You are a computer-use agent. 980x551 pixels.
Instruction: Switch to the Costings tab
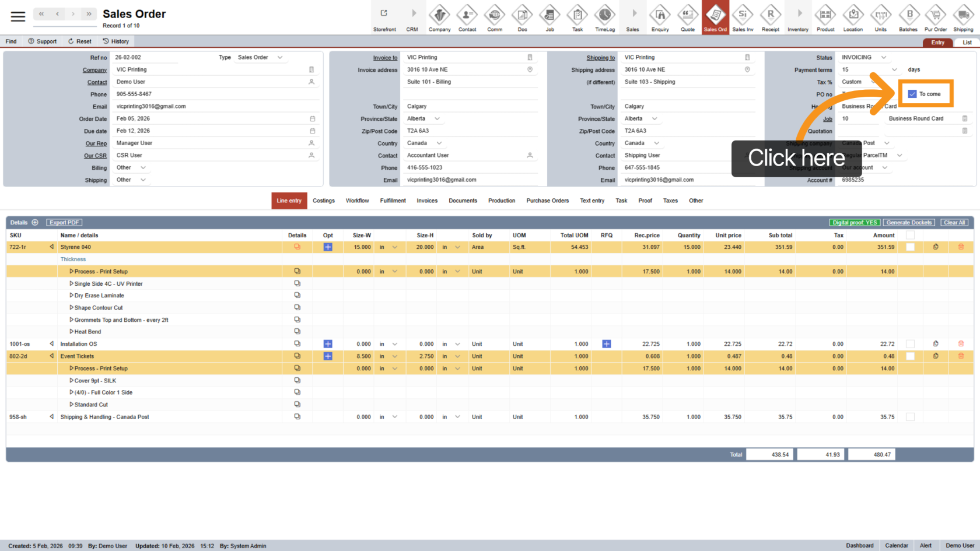tap(323, 201)
